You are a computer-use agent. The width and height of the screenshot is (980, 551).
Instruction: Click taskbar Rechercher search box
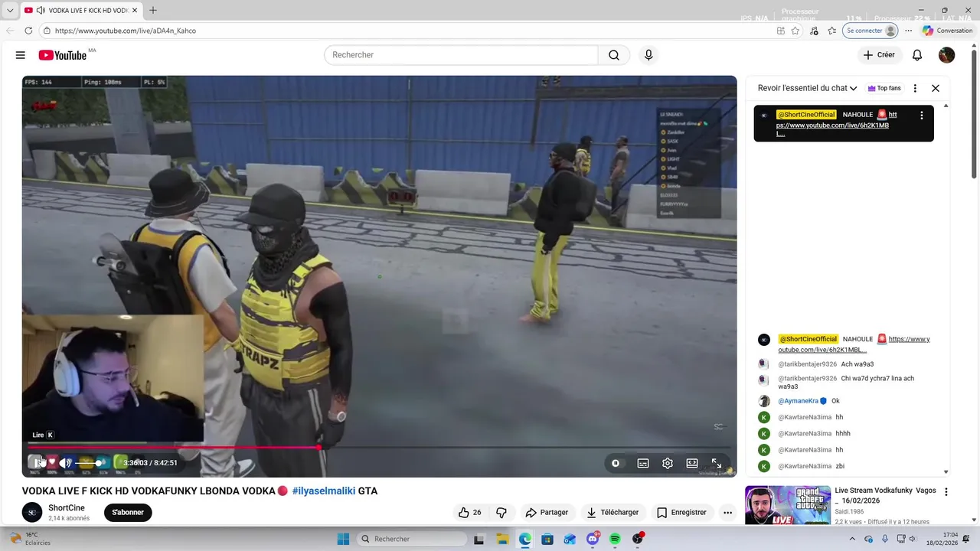(x=412, y=539)
